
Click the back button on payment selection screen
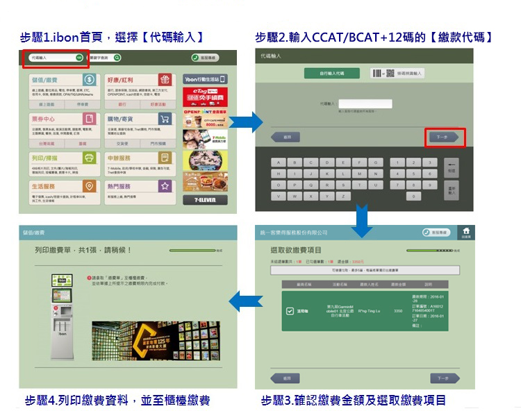tap(286, 378)
